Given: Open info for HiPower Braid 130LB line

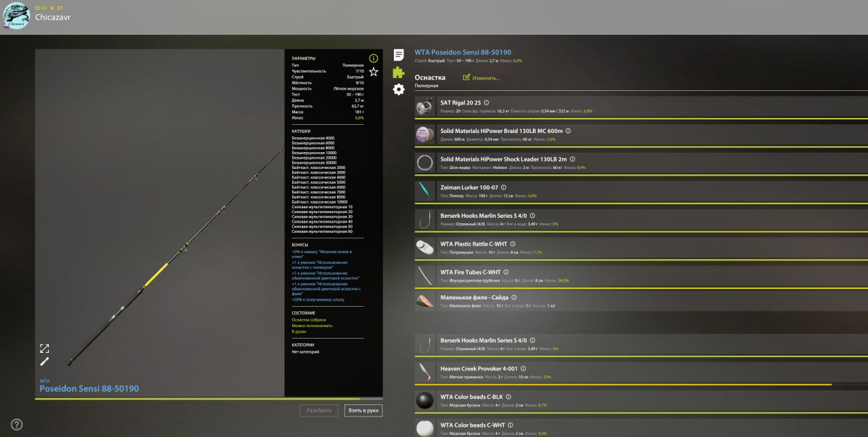Looking at the screenshot, I should click(568, 131).
